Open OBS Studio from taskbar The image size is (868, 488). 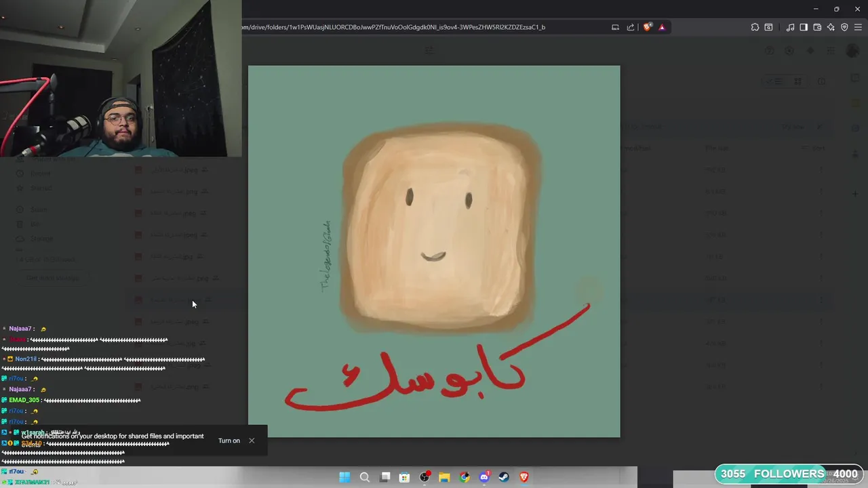coord(425,477)
